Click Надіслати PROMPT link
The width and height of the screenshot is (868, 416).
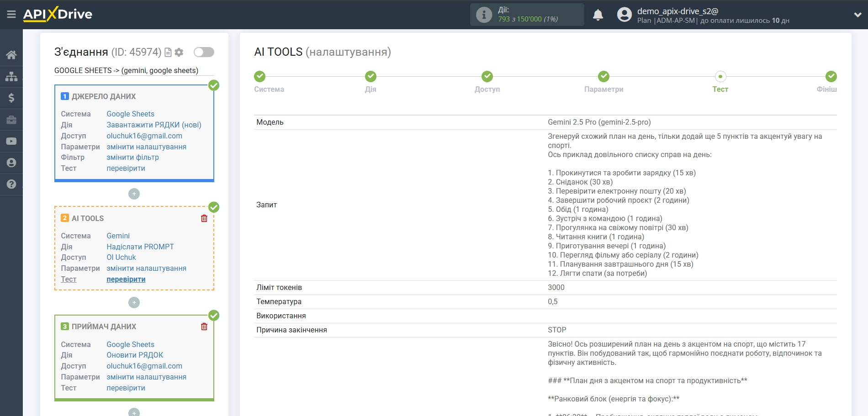point(140,247)
